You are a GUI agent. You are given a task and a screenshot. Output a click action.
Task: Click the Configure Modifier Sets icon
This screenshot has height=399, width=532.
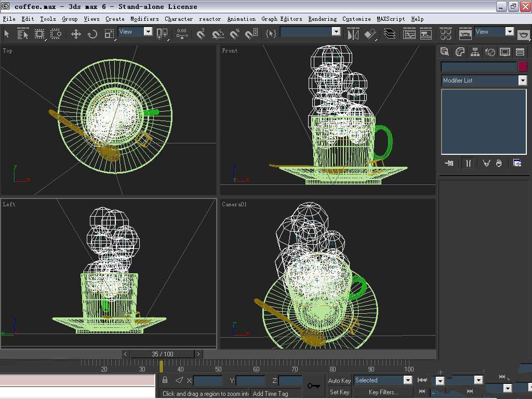(517, 163)
